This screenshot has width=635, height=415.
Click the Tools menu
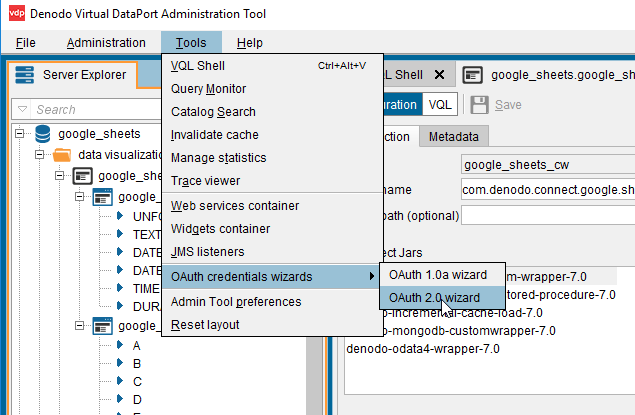[191, 43]
